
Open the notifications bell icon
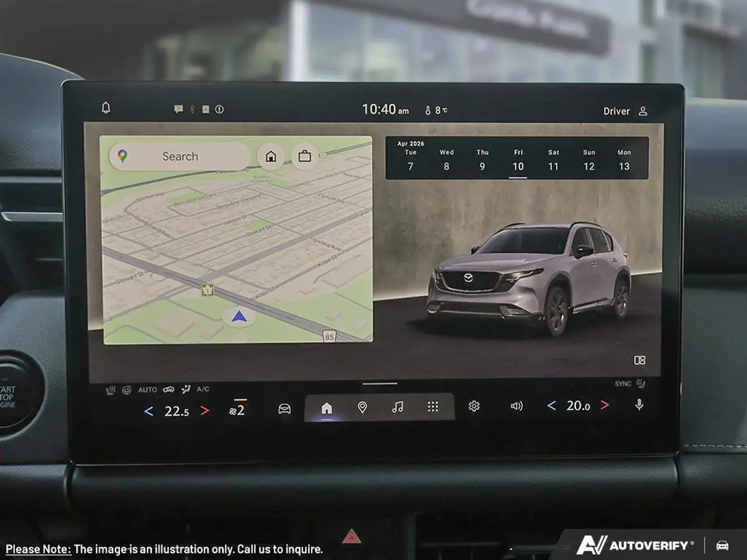(x=106, y=108)
